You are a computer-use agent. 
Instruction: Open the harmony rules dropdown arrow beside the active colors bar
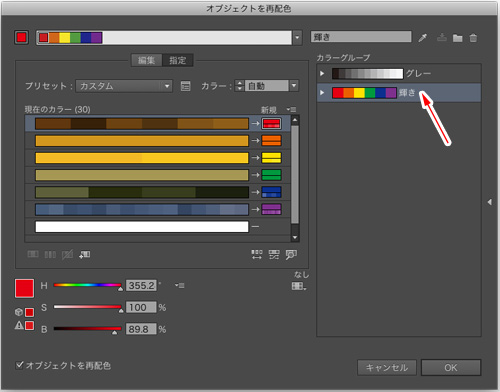pyautogui.click(x=297, y=38)
